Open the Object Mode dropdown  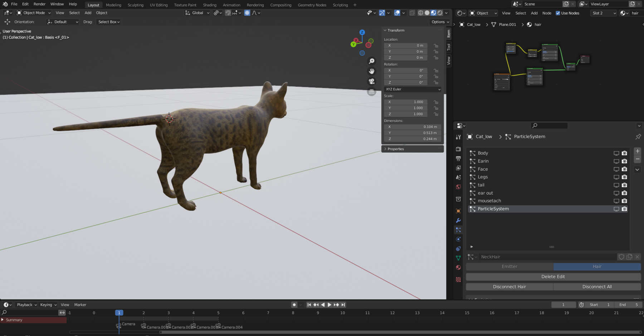pos(33,13)
